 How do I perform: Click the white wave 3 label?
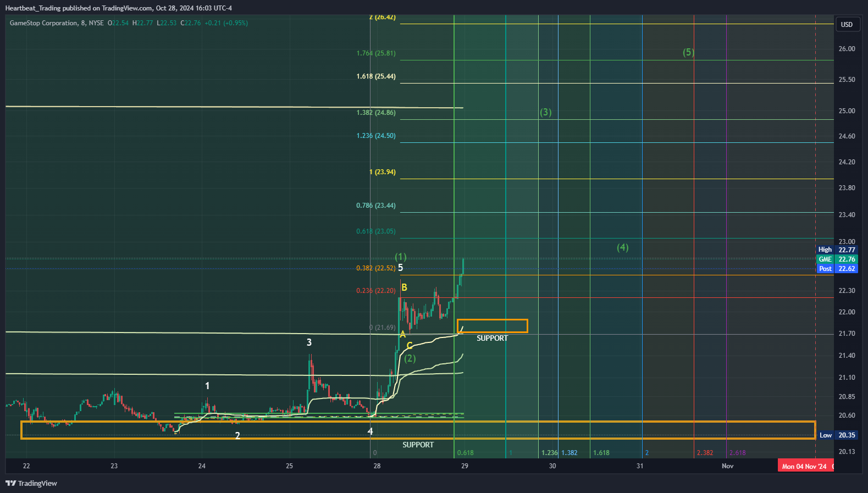click(x=309, y=342)
